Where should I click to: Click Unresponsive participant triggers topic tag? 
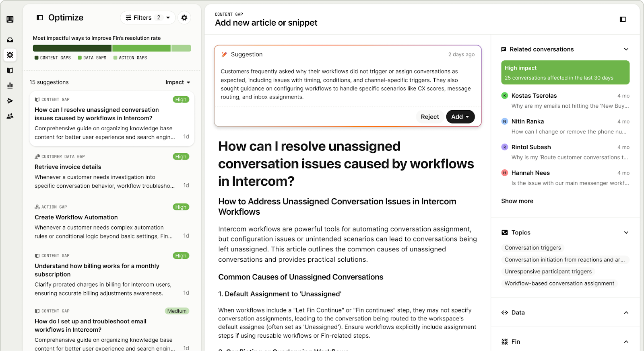coord(548,272)
